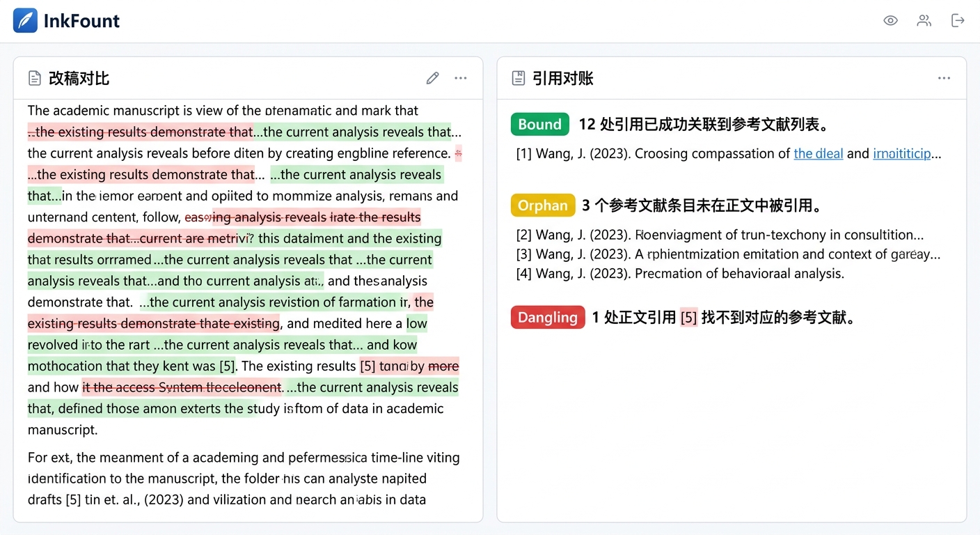The height and width of the screenshot is (535, 980).
Task: Click the yellow Orphan status badge
Action: pos(542,206)
